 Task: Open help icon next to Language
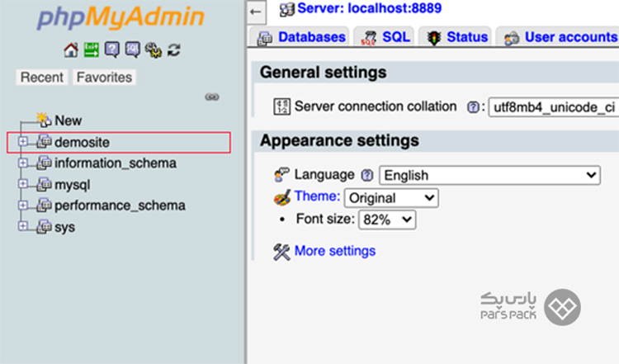(367, 175)
